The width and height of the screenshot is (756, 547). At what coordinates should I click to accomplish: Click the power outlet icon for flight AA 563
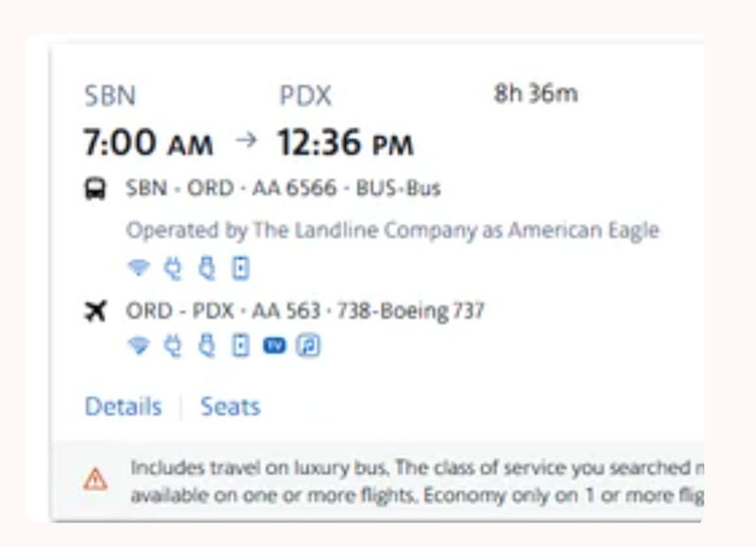[x=174, y=345]
